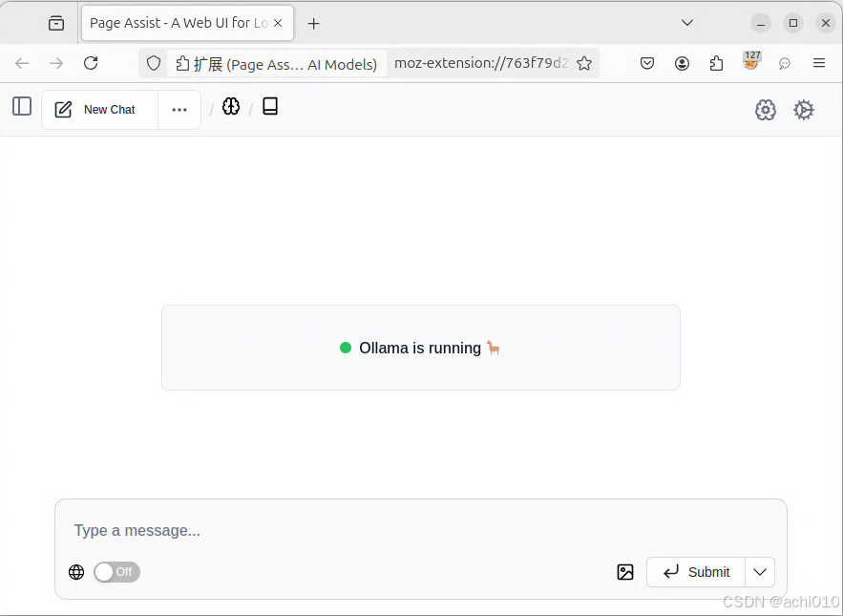
Task: Open the model settings gear icon
Action: [765, 110]
